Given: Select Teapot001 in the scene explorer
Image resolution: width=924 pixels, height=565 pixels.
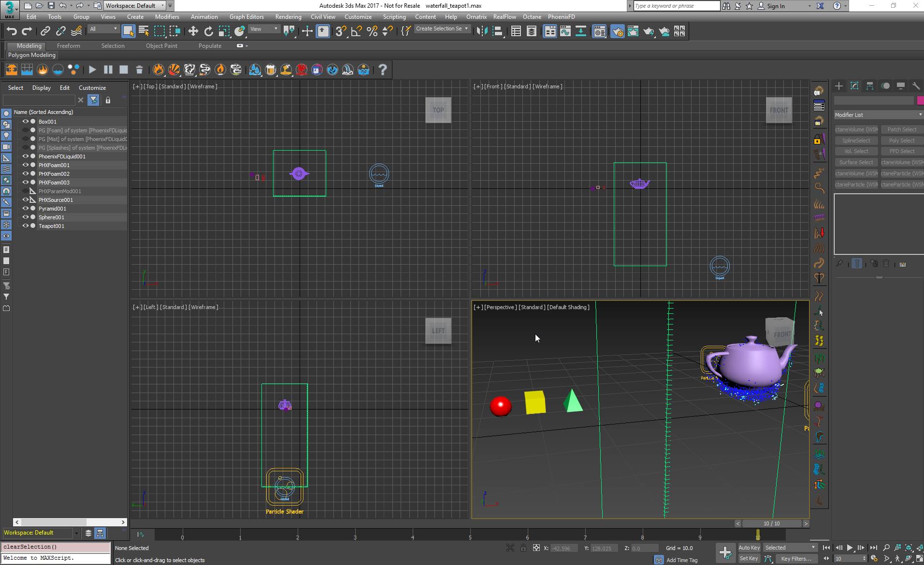Looking at the screenshot, I should click(x=51, y=226).
